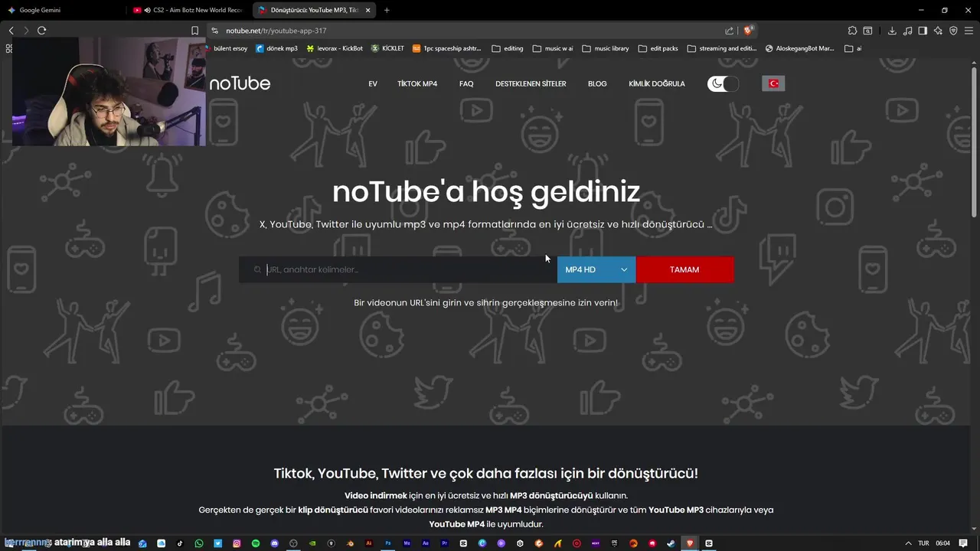Open WhatsApp from the taskbar
This screenshot has width=980, height=551.
pyautogui.click(x=199, y=543)
